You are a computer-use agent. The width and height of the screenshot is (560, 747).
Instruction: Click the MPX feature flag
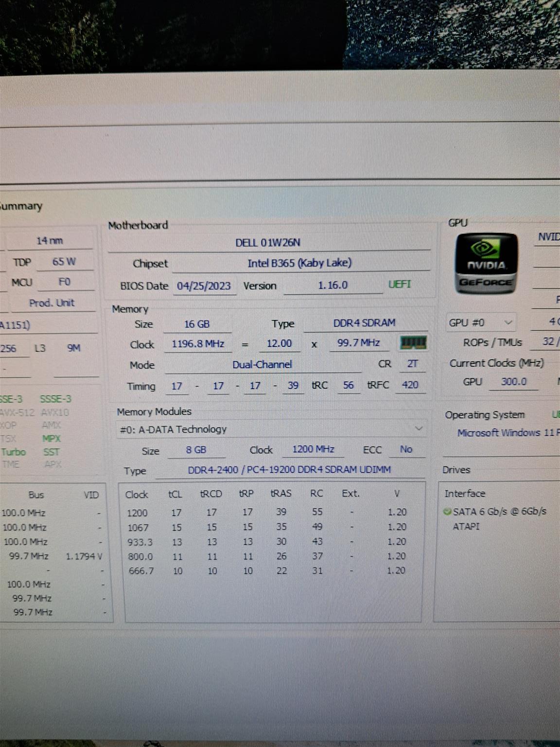tap(52, 439)
